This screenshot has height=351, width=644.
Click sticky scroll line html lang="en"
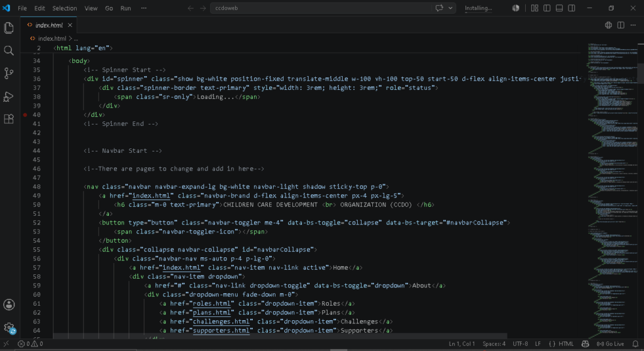[x=84, y=48]
